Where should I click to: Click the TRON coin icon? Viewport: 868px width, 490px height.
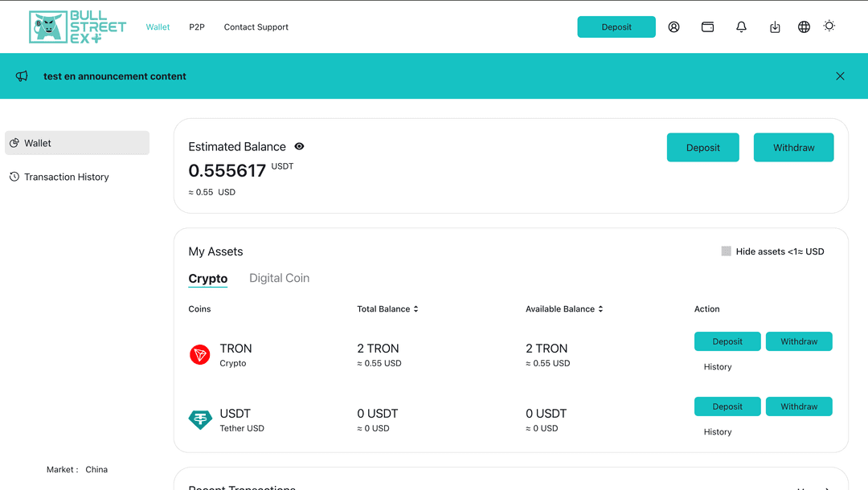click(199, 354)
